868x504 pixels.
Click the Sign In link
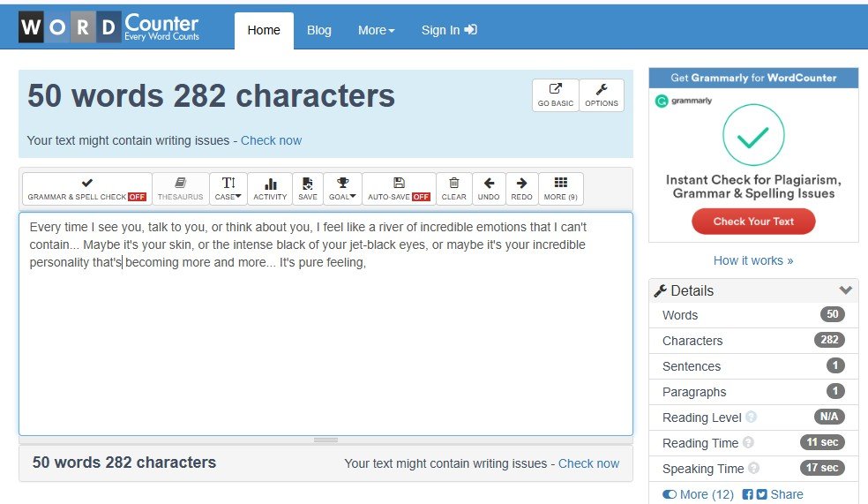point(449,31)
